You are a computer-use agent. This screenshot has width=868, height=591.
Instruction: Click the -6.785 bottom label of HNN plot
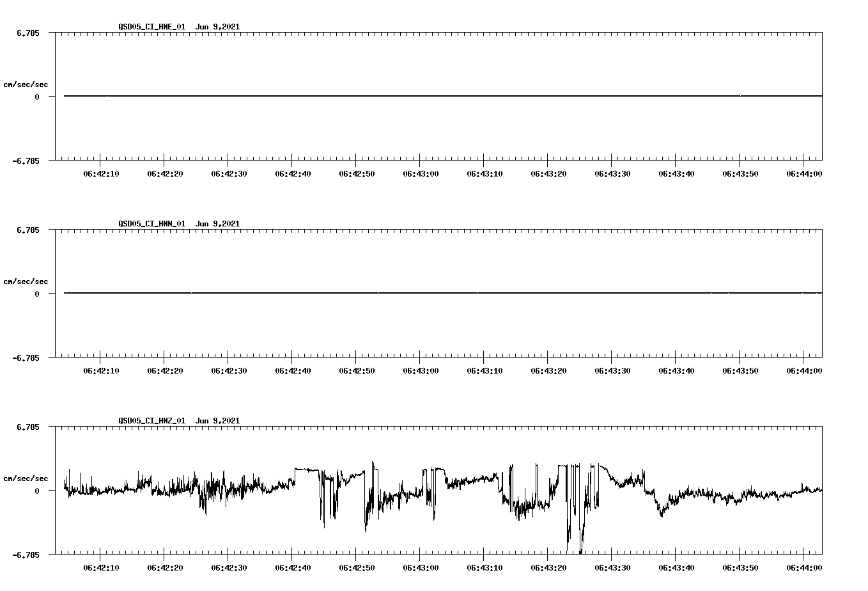(26, 358)
